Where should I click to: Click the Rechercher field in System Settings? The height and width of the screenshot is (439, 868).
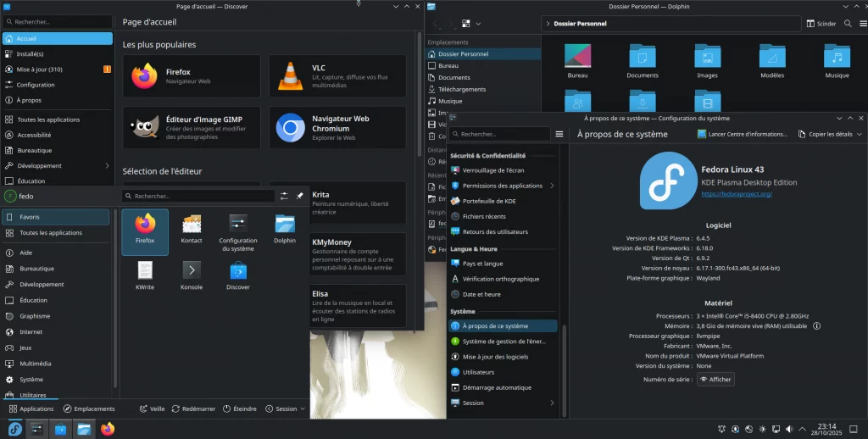pyautogui.click(x=500, y=134)
